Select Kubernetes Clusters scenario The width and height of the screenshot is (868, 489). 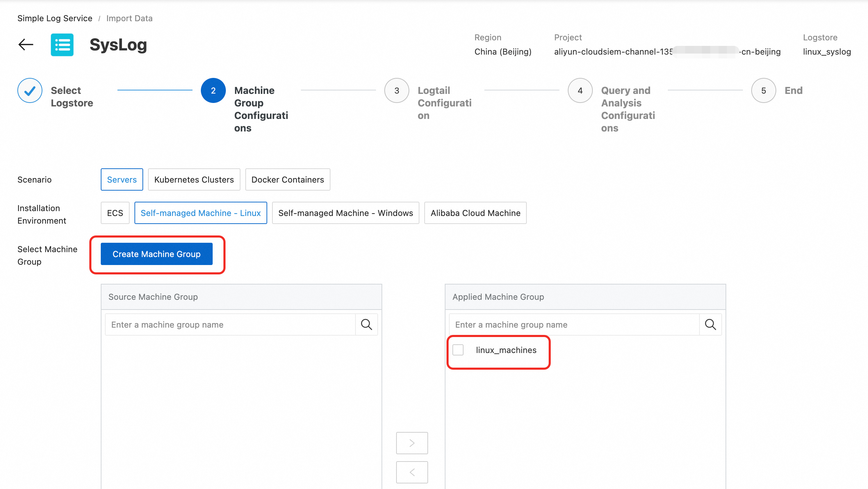tap(194, 179)
